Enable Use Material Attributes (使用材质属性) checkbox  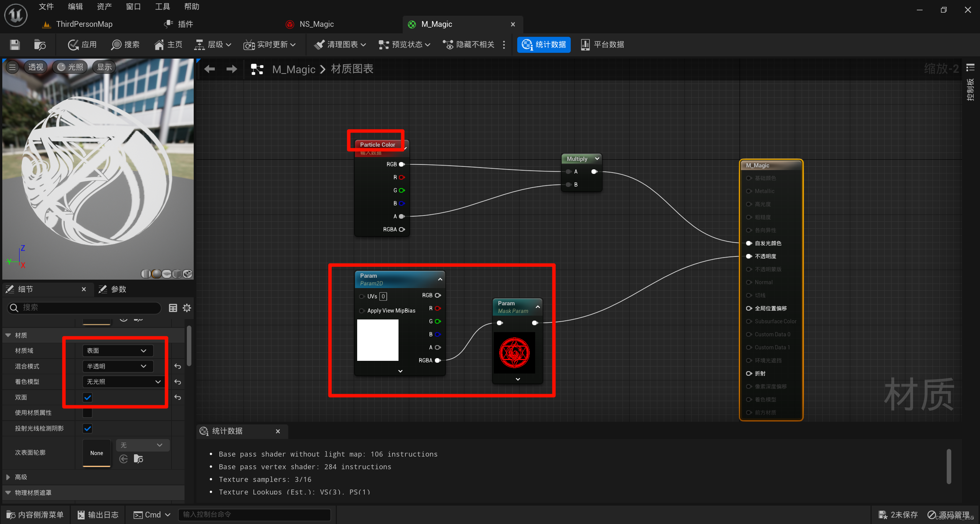[88, 413]
